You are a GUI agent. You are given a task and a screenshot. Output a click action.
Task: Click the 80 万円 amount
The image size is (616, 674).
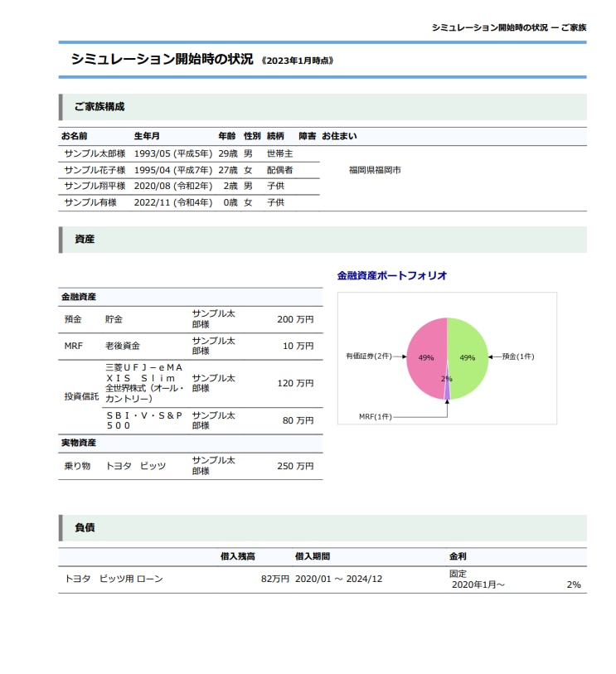(x=298, y=420)
